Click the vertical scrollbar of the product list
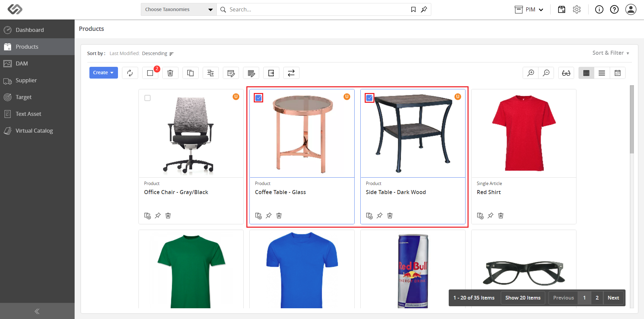644x319 pixels. [x=632, y=119]
